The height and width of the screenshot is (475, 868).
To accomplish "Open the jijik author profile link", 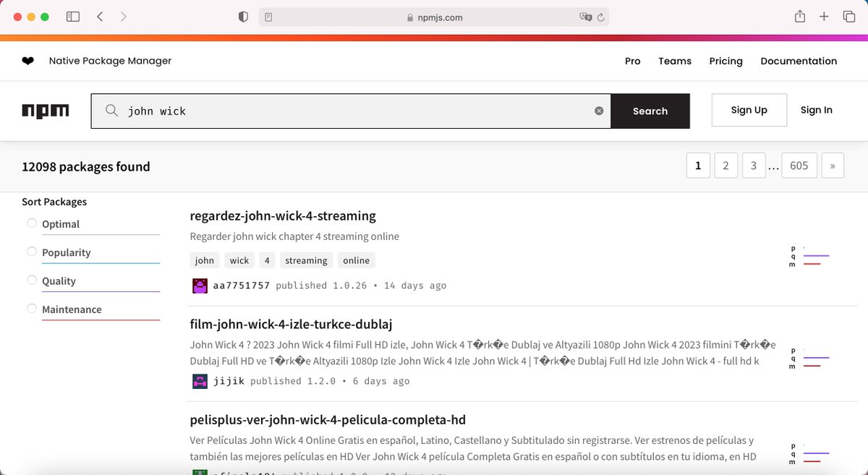I will point(229,381).
